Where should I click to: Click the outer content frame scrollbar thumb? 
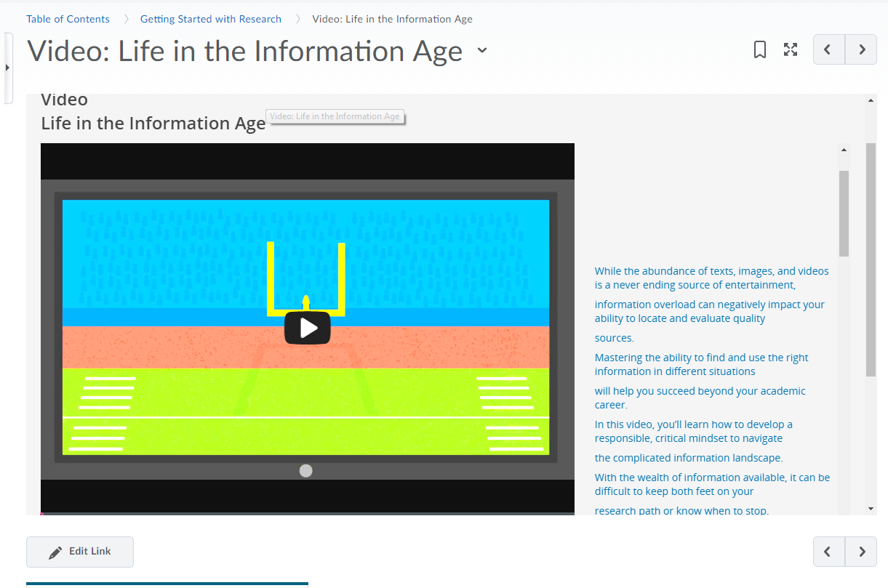pyautogui.click(x=871, y=259)
